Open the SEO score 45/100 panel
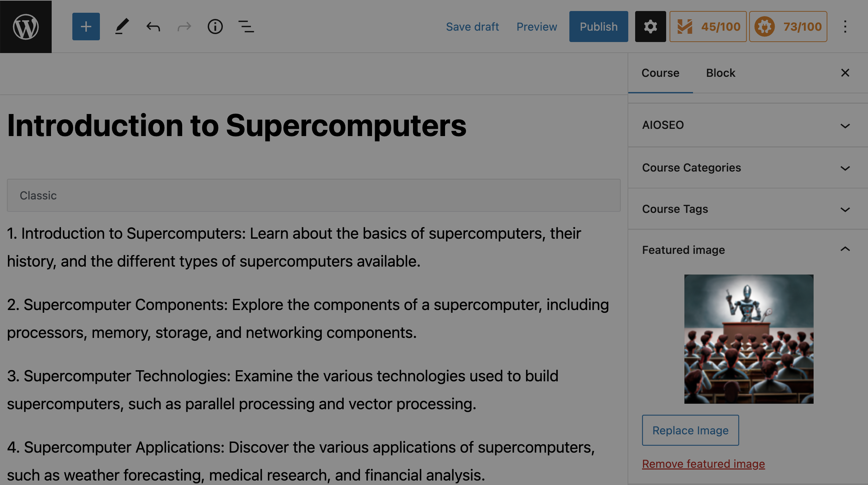This screenshot has height=485, width=868. coord(708,27)
